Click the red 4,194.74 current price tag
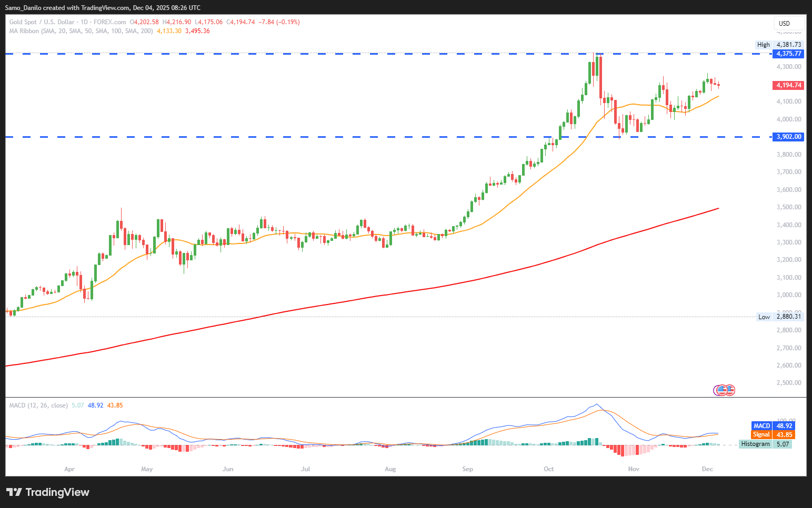Screen dimensions: 812x508 pyautogui.click(x=788, y=85)
